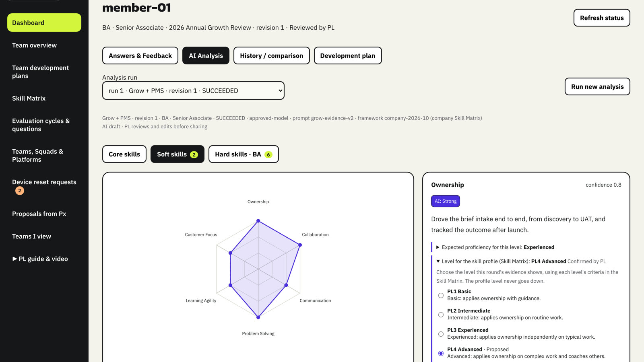644x362 pixels.
Task: Click the Ownership vertex on radar chart
Action: pyautogui.click(x=258, y=221)
